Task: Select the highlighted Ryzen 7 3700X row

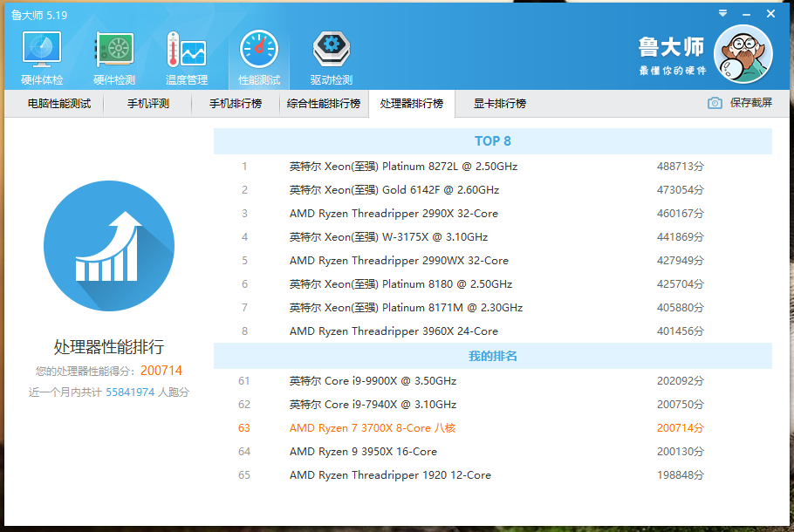Action: (x=493, y=427)
